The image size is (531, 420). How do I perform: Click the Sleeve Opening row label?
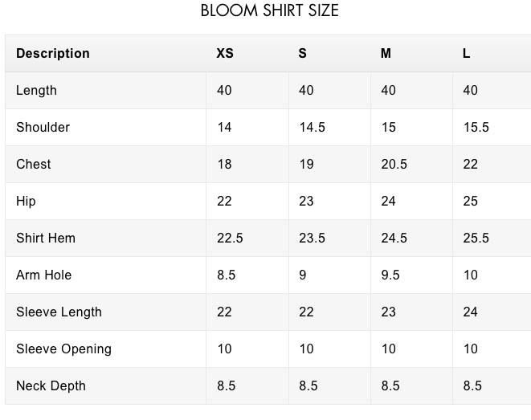click(x=63, y=349)
